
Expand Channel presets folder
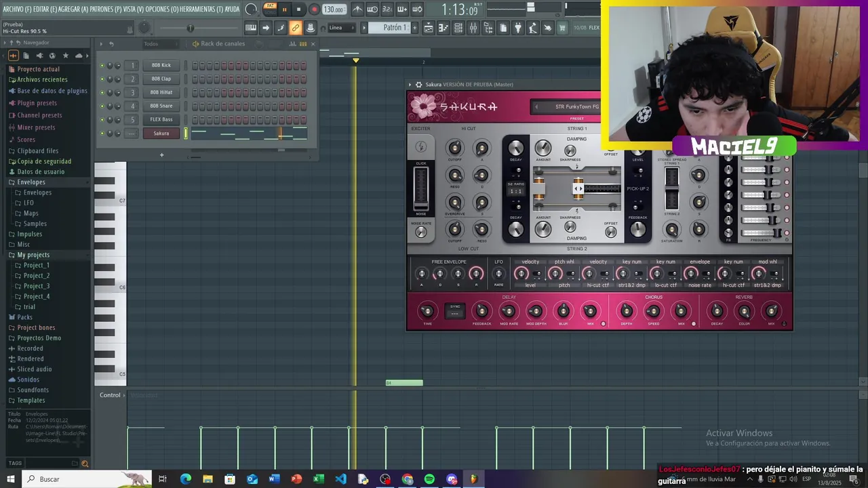pyautogui.click(x=39, y=115)
